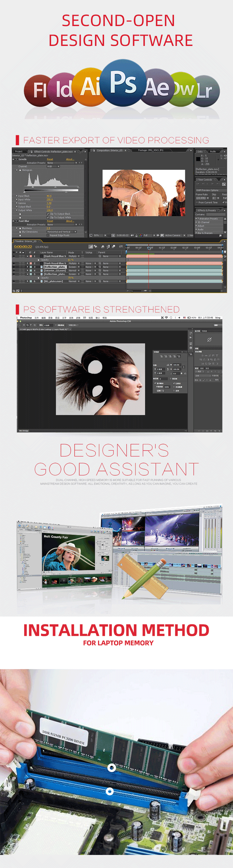
Task: Click the W 100.0% width field
Action: pos(177,365)
